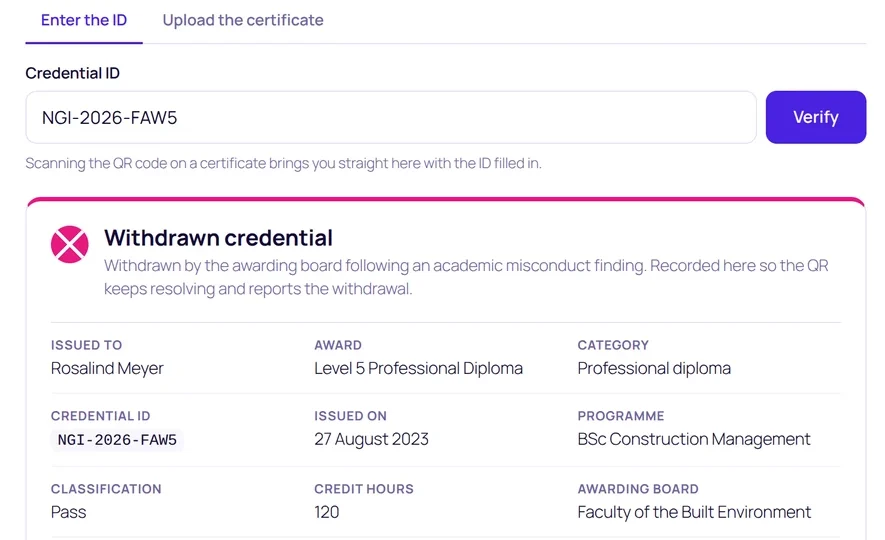This screenshot has width=885, height=540.
Task: Click the ISSUED ON label
Action: [351, 416]
